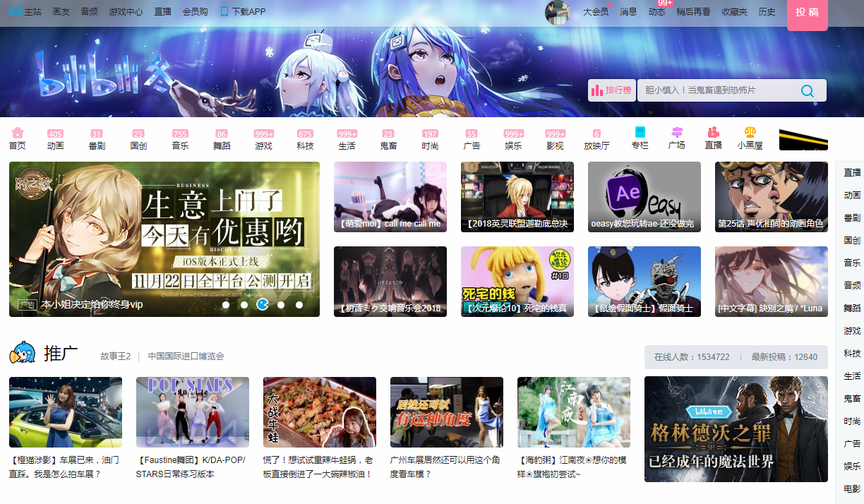864x504 pixels.
Task: Open the 初音ミク交响音乐会2018 thumbnail
Action: (390, 282)
